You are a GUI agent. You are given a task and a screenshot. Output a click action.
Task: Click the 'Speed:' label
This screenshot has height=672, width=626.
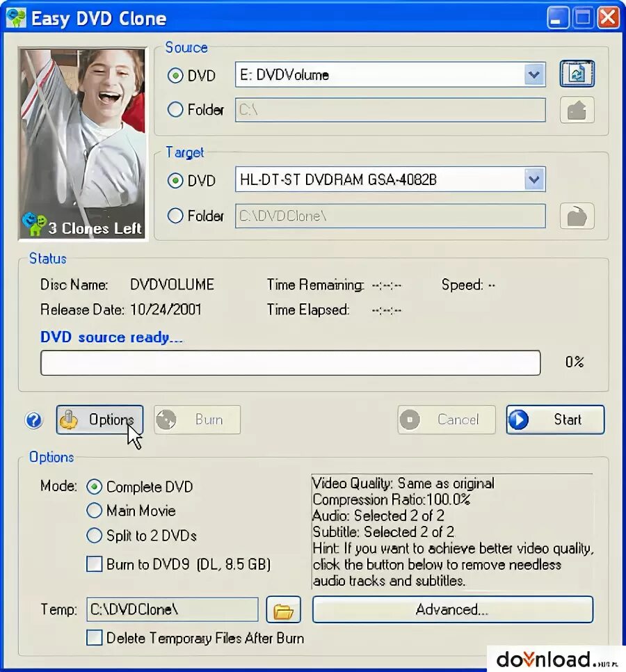pos(463,285)
